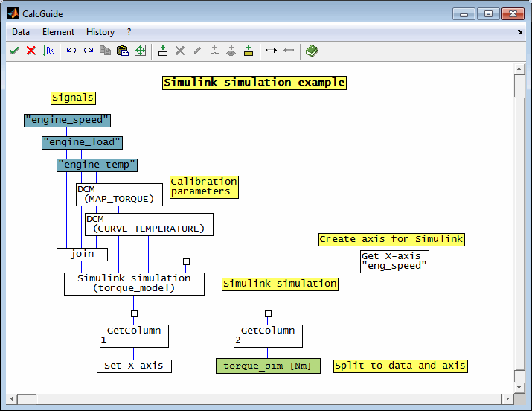Select the green torque_sim [Nm] output block
The width and height of the screenshot is (532, 411).
(268, 366)
